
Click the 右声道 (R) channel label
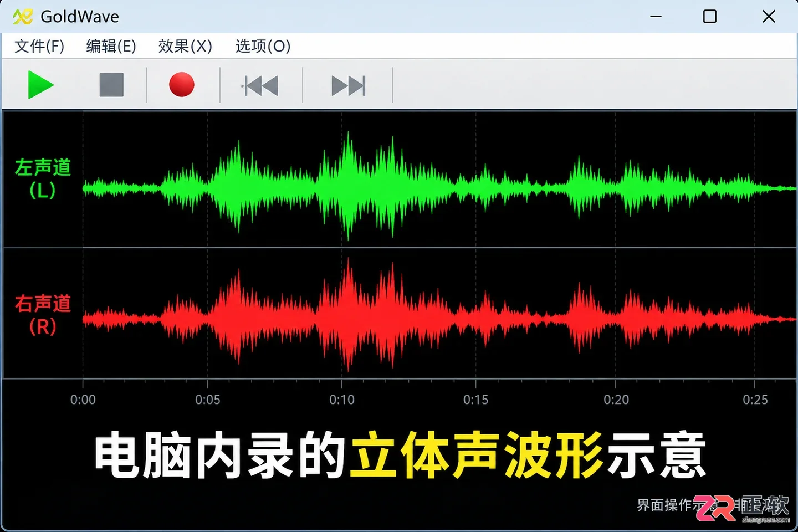(x=43, y=315)
